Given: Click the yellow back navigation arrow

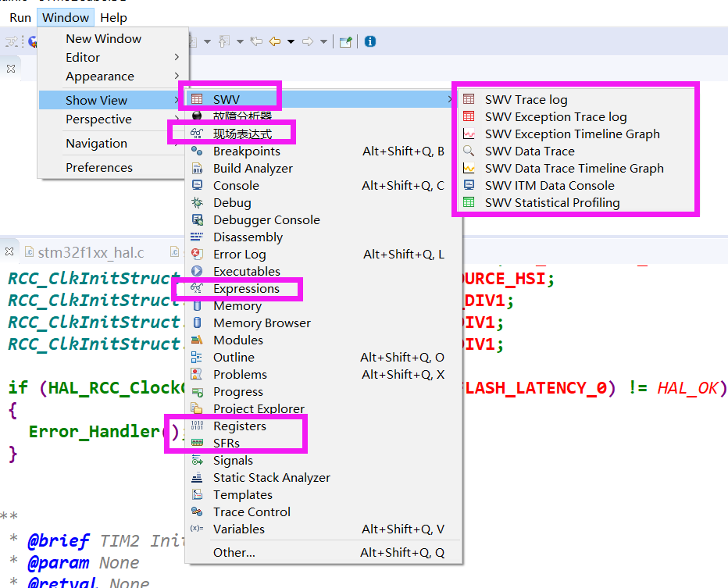Looking at the screenshot, I should tap(275, 41).
